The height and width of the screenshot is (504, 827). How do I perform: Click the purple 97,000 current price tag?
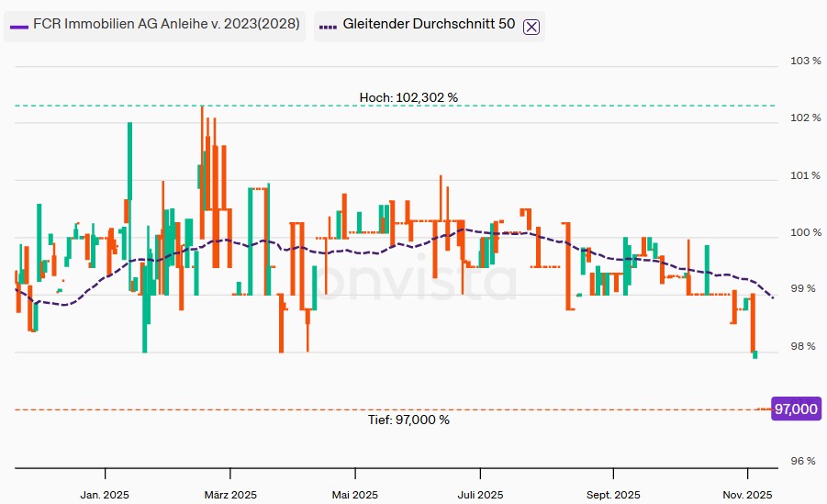click(796, 409)
